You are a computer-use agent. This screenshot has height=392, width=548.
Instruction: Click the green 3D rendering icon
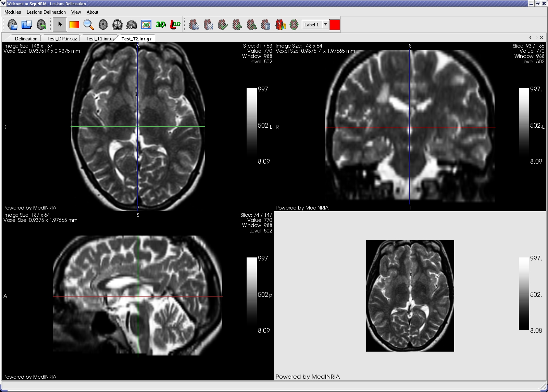coord(161,25)
